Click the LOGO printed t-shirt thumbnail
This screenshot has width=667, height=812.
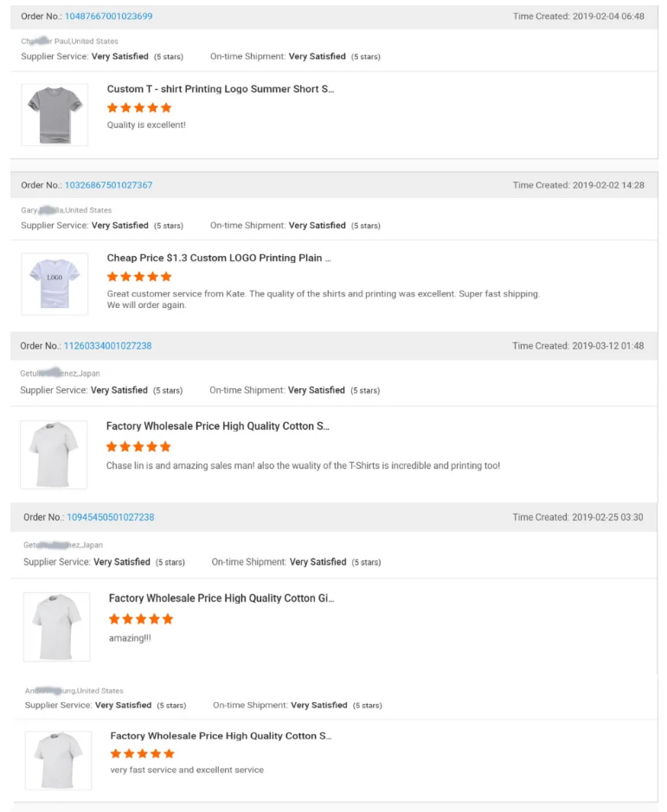(x=55, y=284)
